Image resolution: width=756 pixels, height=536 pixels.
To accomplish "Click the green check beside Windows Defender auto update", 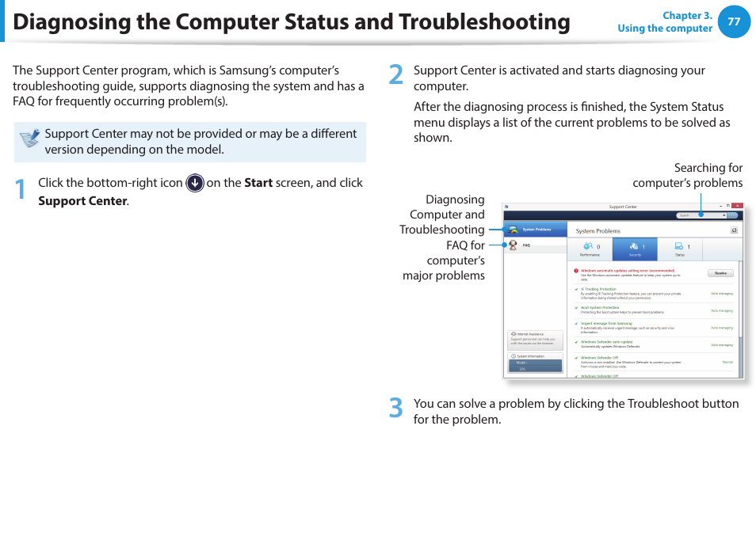I will pos(576,342).
